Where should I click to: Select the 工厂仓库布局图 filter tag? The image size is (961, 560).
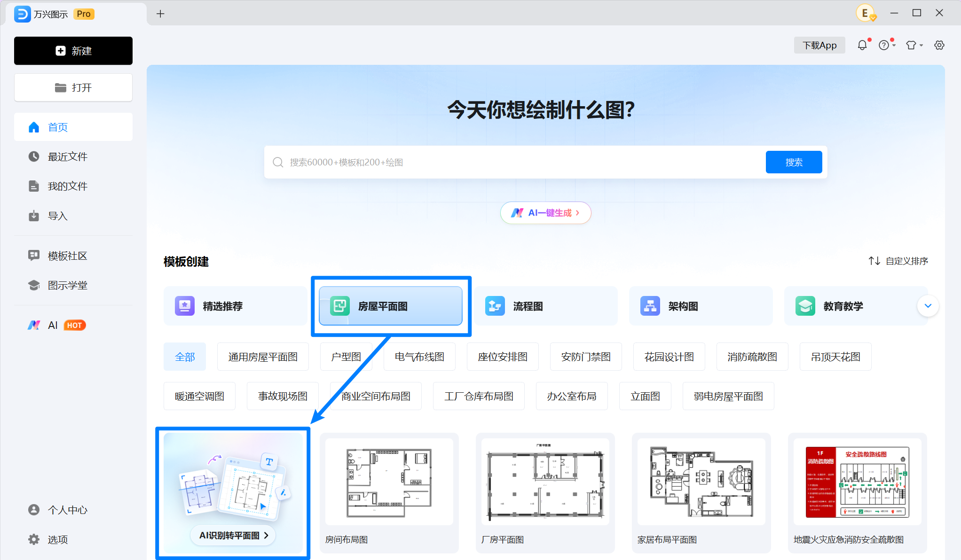point(479,396)
